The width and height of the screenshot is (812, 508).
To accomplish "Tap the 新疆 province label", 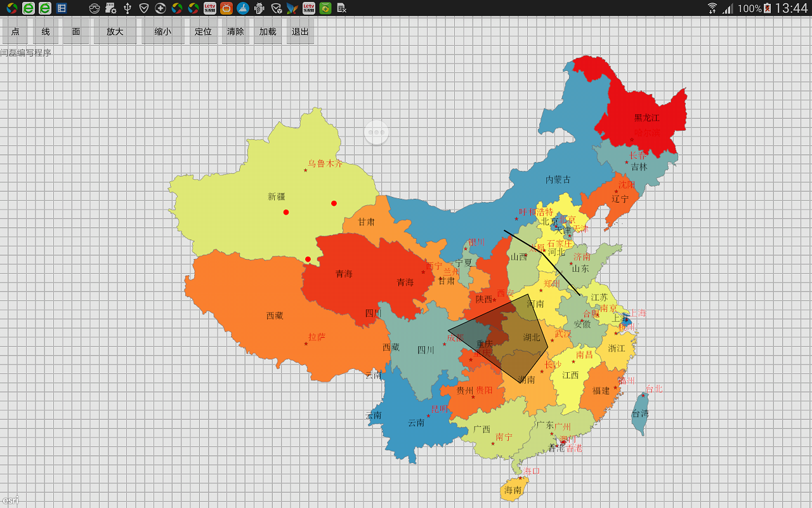I will coord(277,197).
